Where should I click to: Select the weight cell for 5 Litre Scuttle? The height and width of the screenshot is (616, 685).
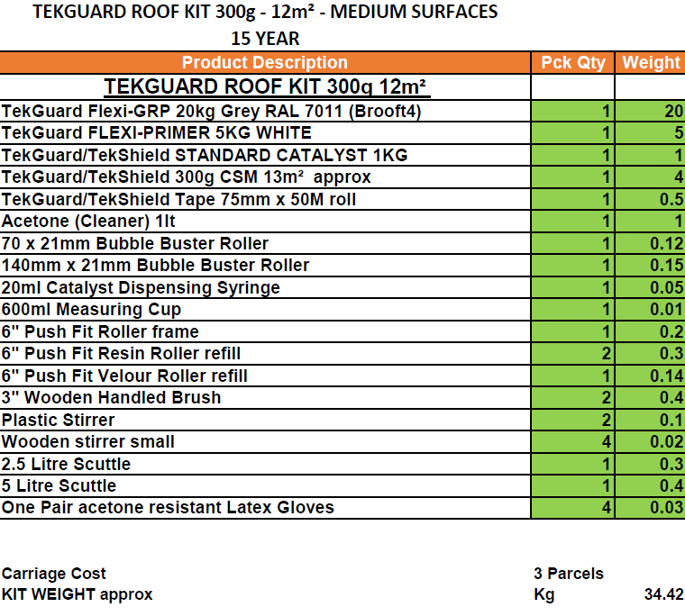[650, 486]
